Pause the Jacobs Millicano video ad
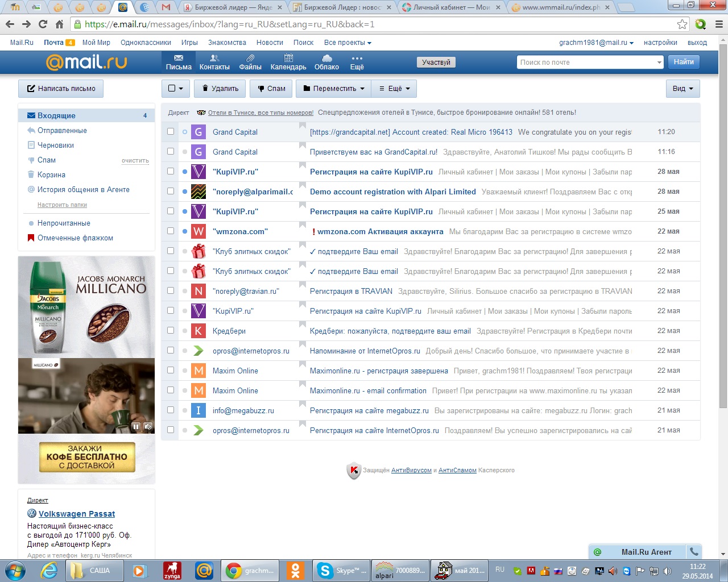The width and height of the screenshot is (728, 582). pyautogui.click(x=136, y=426)
